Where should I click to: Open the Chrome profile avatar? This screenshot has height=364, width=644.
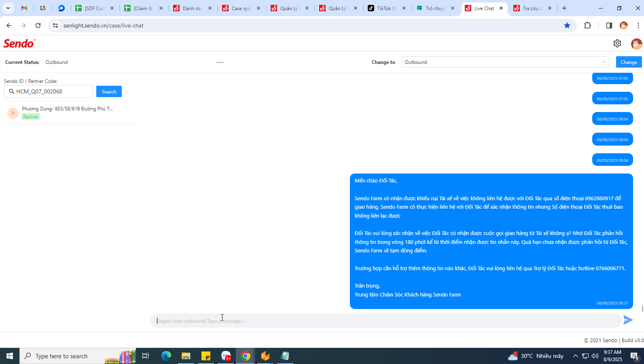point(624,25)
